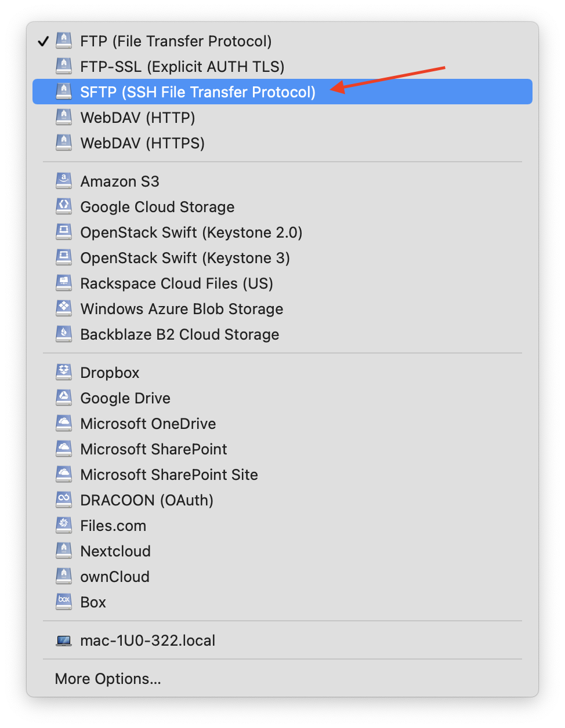Open More Options...
Image resolution: width=565 pixels, height=728 pixels.
point(282,678)
